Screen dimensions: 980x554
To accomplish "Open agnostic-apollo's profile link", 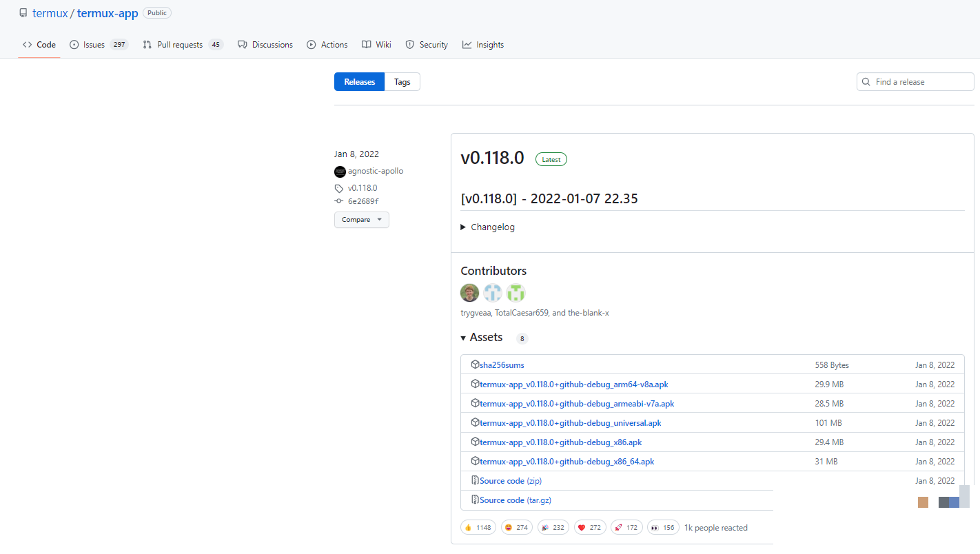I will [376, 171].
